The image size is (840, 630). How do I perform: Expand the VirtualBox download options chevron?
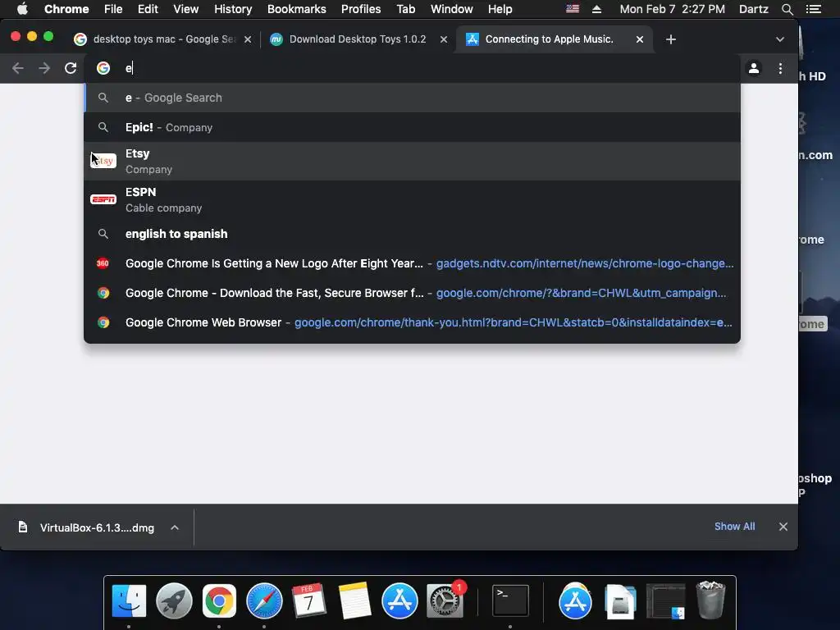pyautogui.click(x=175, y=527)
